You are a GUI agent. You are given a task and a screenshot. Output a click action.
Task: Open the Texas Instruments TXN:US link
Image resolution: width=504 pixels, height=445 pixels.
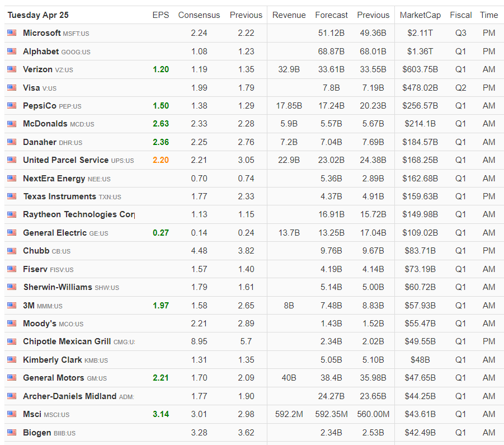[72, 196]
